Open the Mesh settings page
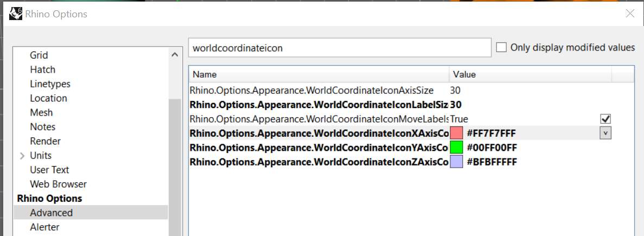 point(41,112)
